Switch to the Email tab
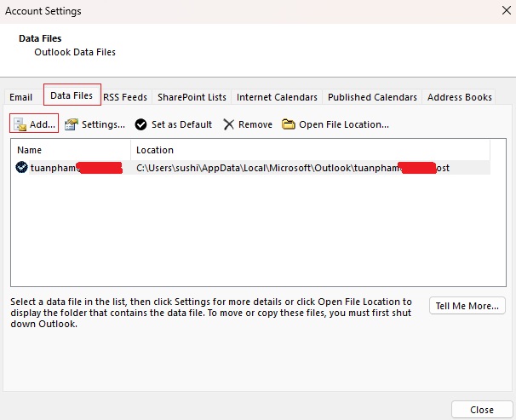The width and height of the screenshot is (516, 420). click(21, 97)
